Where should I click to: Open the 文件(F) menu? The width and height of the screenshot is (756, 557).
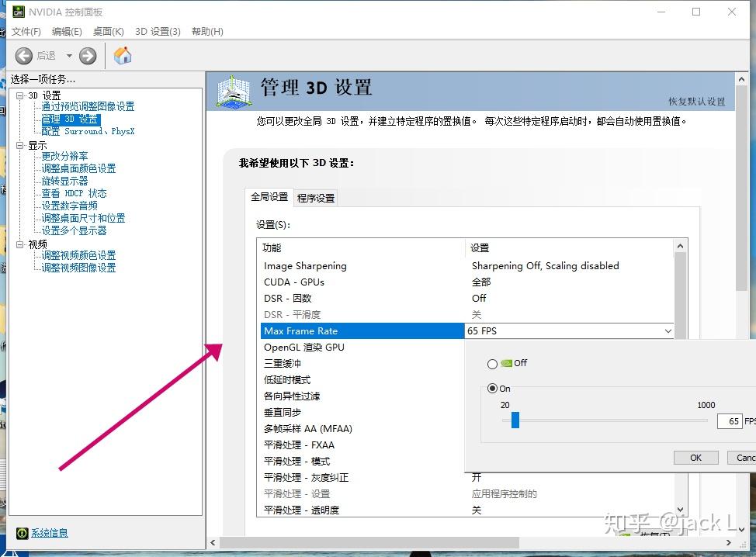[x=26, y=31]
